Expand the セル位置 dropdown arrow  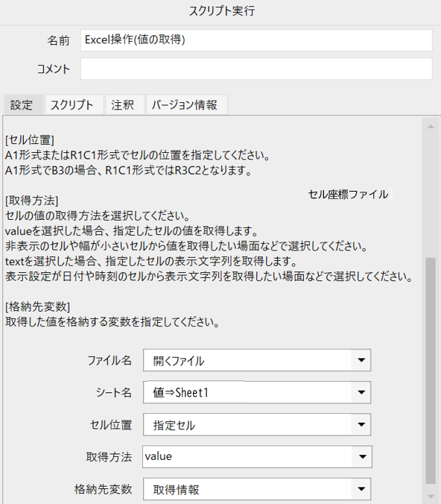tap(361, 425)
